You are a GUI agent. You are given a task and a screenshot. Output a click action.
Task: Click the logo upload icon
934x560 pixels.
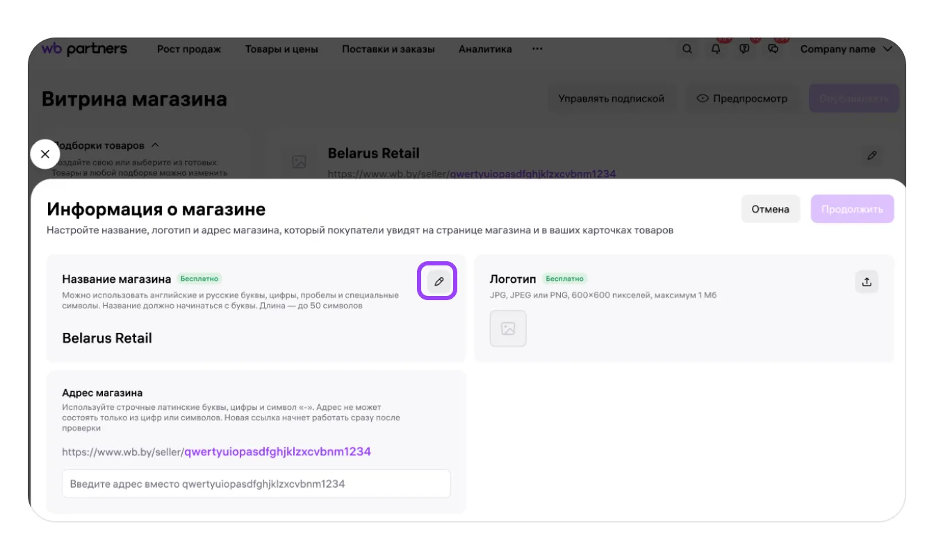point(867,281)
